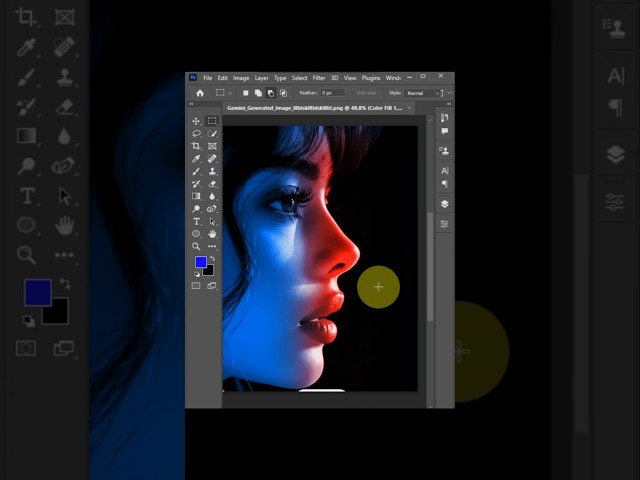Select the Spot Healing Brush tool
640x480 pixels.
pyautogui.click(x=212, y=159)
